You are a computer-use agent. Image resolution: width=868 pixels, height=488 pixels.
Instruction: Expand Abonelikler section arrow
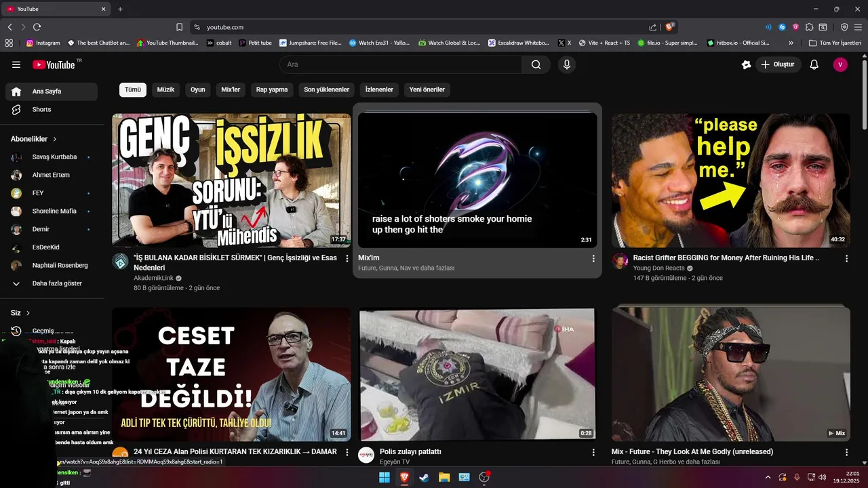[55, 139]
